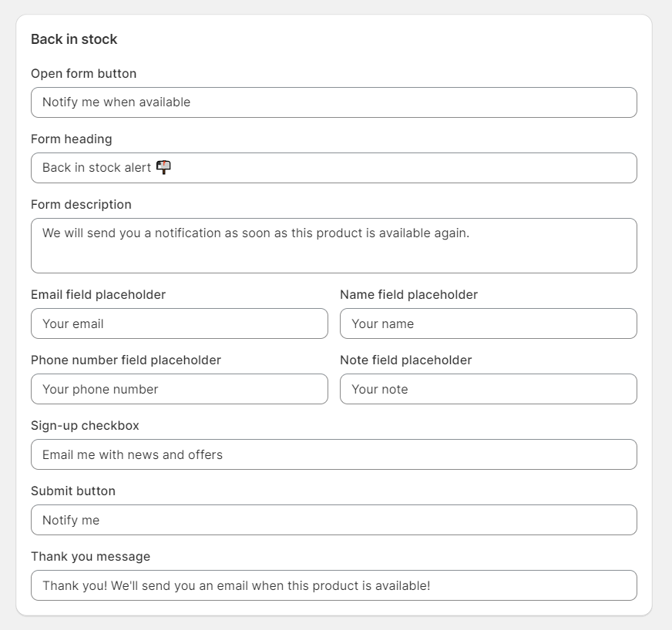Click the Note field placeholder input
672x630 pixels.
[489, 389]
